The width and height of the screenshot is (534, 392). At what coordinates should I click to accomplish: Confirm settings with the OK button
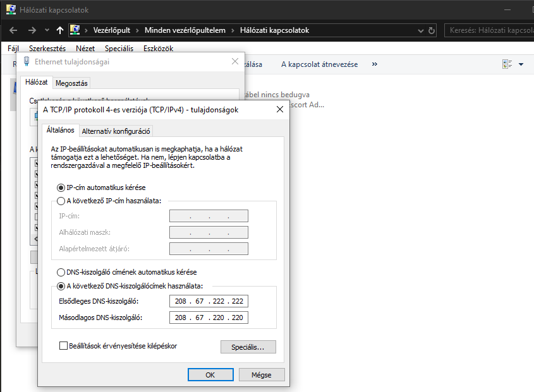(x=210, y=374)
